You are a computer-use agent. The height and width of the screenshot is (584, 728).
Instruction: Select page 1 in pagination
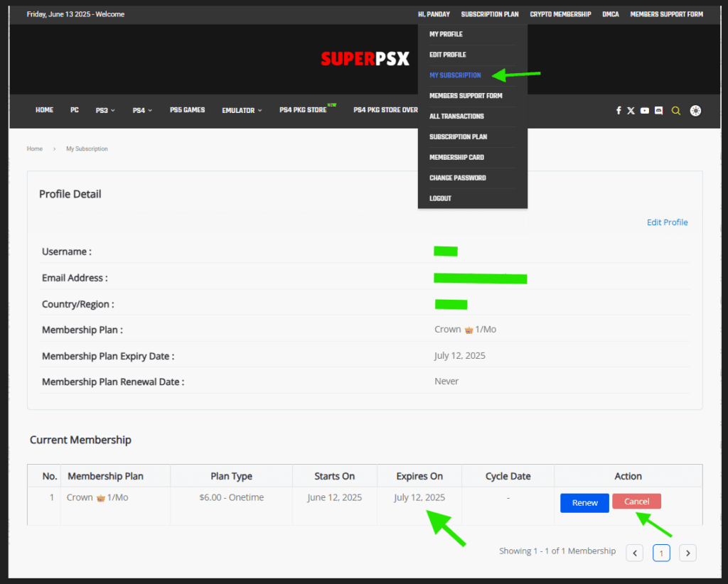point(661,553)
